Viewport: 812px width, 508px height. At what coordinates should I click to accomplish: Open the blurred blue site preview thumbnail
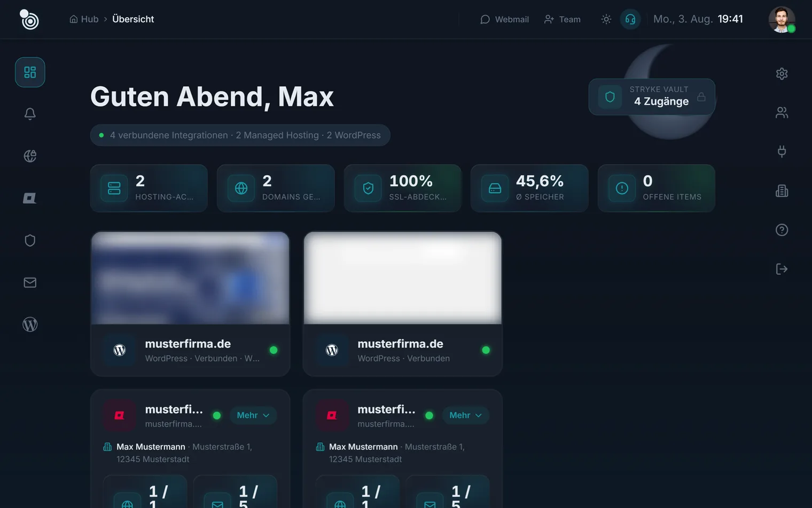click(x=190, y=278)
